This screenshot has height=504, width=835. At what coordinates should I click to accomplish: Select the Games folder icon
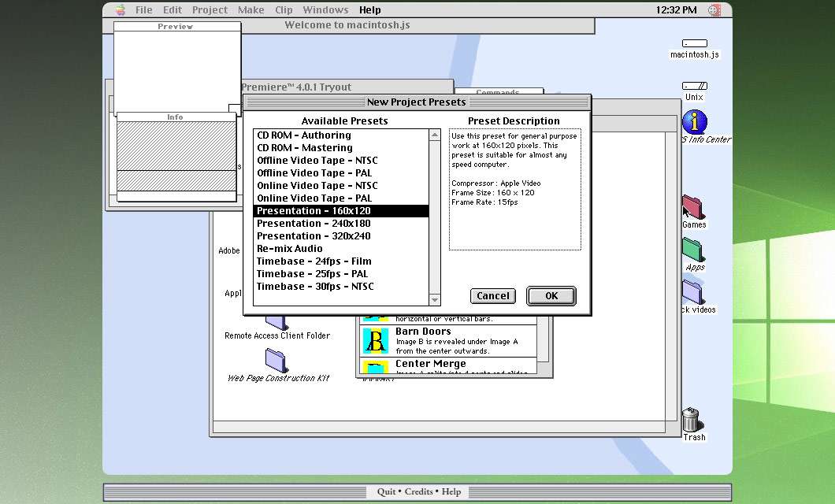tap(693, 208)
